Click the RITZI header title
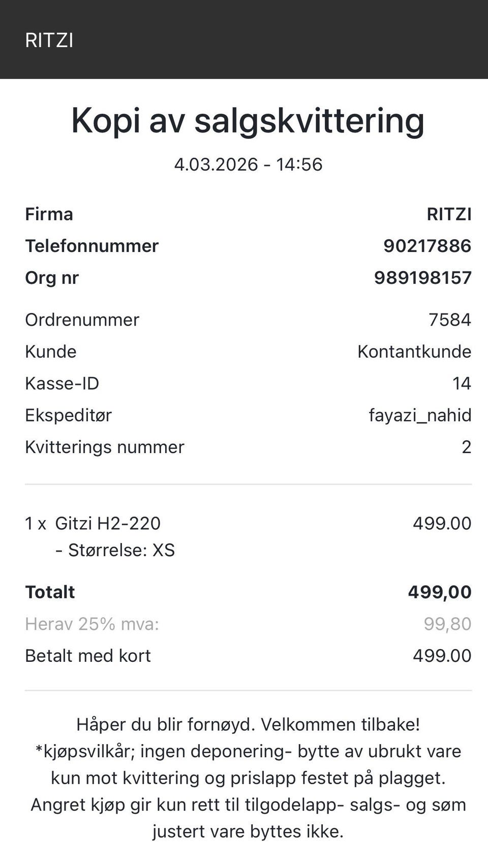The height and width of the screenshot is (868, 488). click(49, 40)
